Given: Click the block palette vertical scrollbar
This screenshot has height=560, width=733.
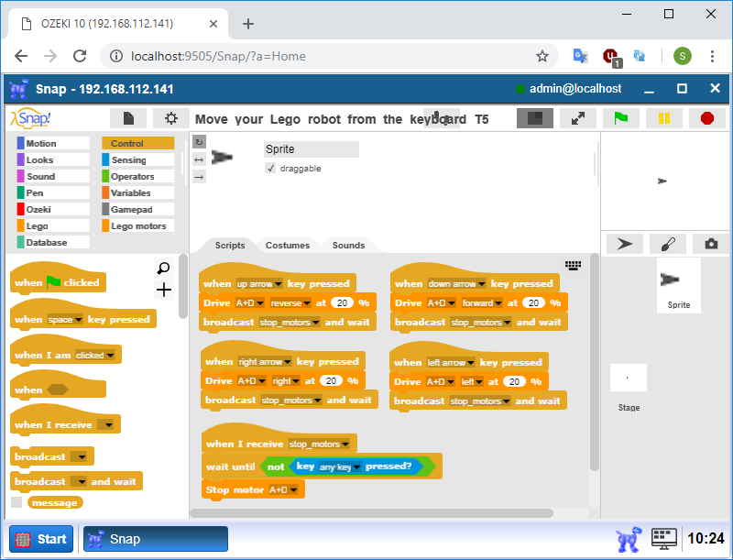Looking at the screenshot, I should pos(182,286).
